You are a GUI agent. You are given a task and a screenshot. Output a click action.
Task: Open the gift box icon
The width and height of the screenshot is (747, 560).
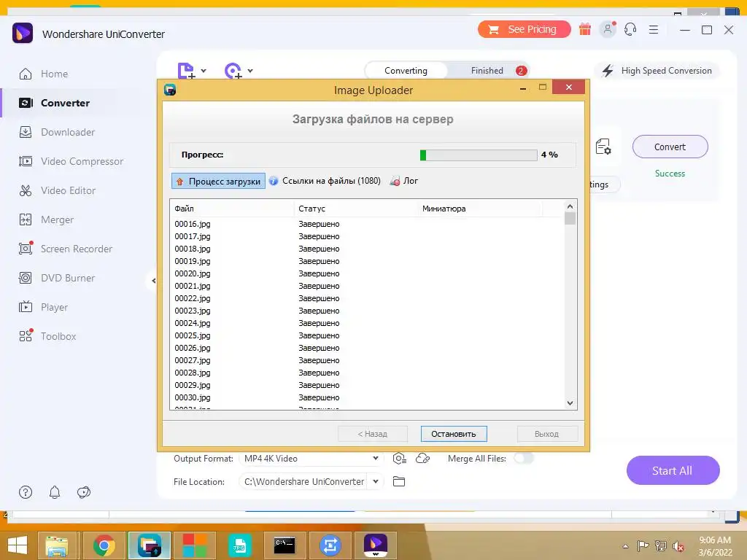pyautogui.click(x=585, y=29)
